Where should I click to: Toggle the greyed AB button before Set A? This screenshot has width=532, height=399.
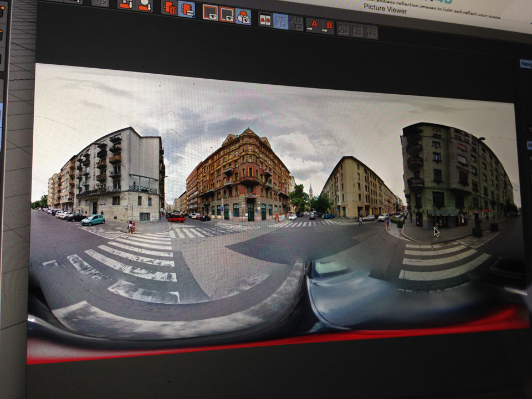point(296,23)
